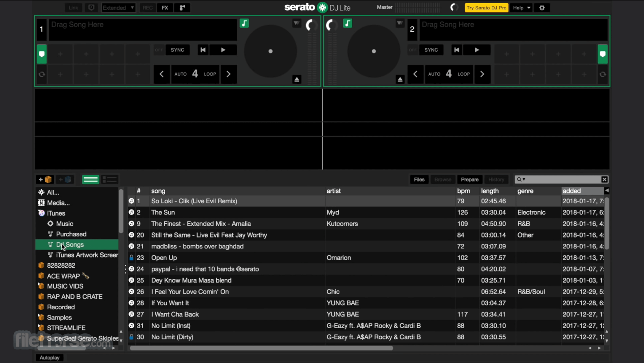Open the All... library item
Image resolution: width=644 pixels, height=363 pixels.
[53, 192]
